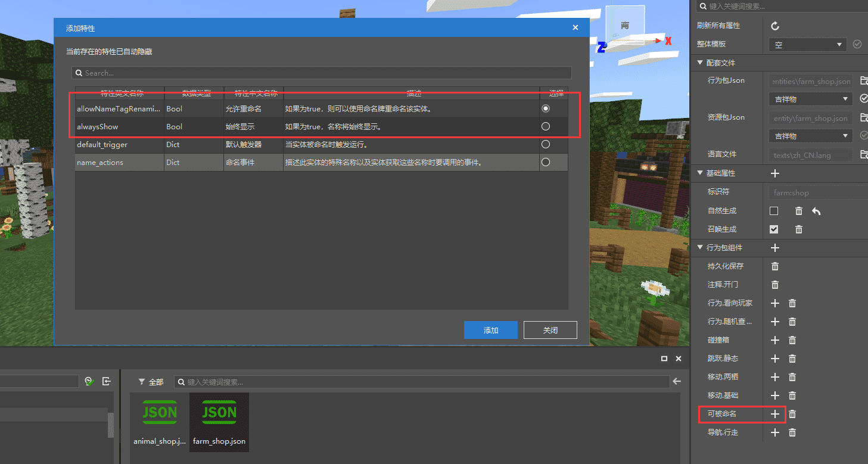Open the 整体模板 dropdown
The width and height of the screenshot is (868, 464).
coord(807,45)
